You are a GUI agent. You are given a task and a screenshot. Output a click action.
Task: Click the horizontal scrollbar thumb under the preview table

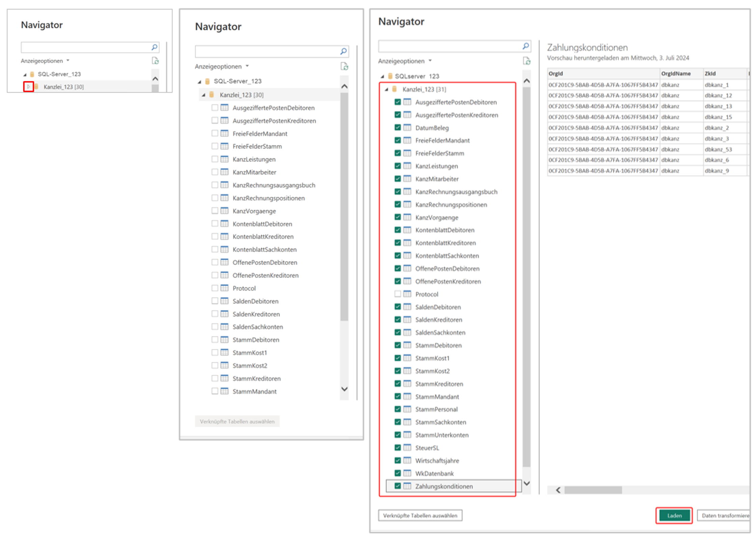(x=593, y=490)
